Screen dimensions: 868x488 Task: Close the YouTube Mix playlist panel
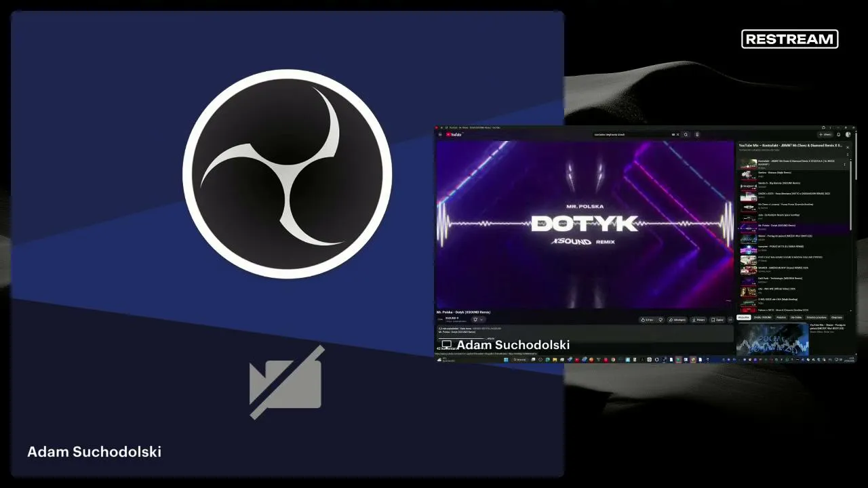click(847, 146)
